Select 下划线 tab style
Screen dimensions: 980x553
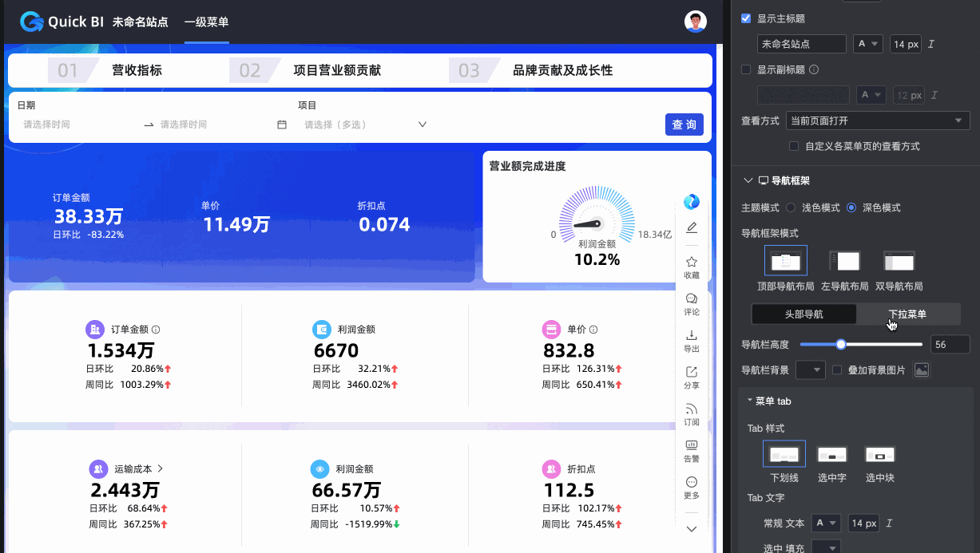pyautogui.click(x=784, y=454)
